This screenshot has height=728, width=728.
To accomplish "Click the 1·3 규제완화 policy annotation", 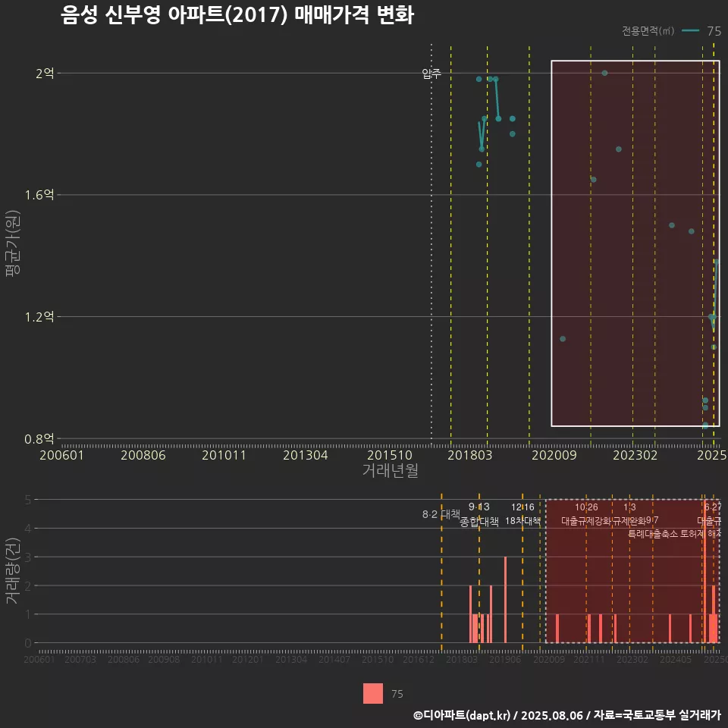I will click(x=629, y=514).
